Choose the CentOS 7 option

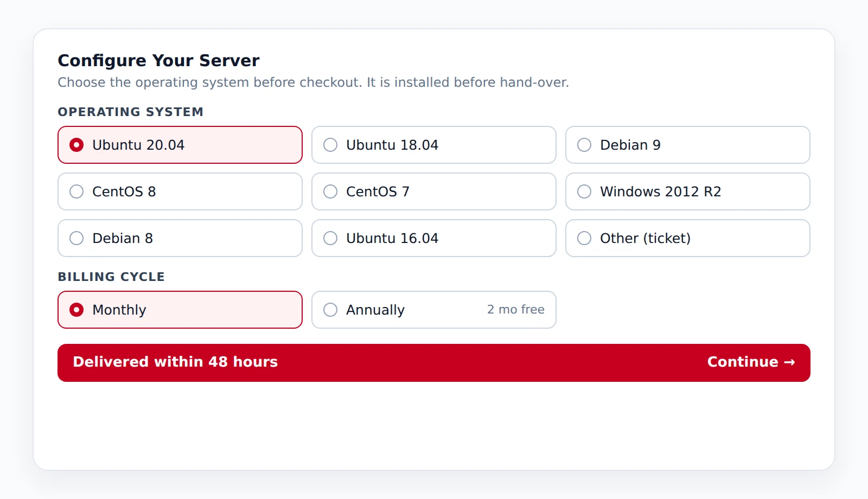click(x=434, y=191)
